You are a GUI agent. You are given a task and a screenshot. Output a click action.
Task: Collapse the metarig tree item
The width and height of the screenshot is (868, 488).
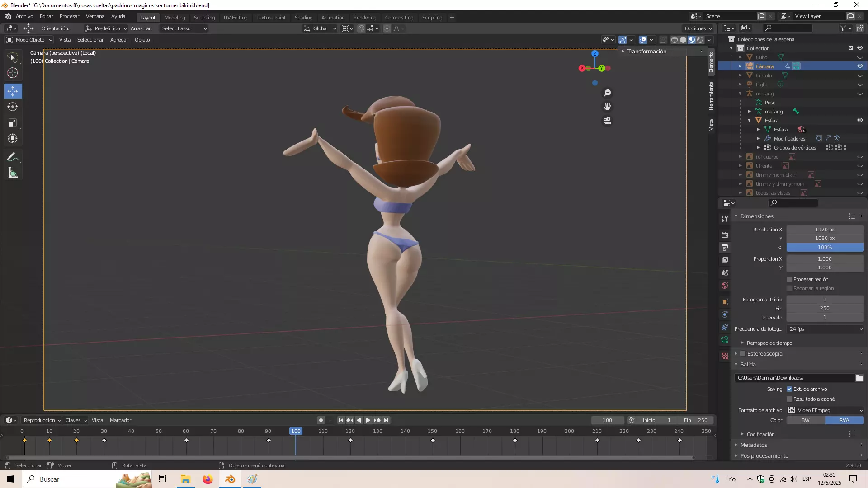[741, 94]
